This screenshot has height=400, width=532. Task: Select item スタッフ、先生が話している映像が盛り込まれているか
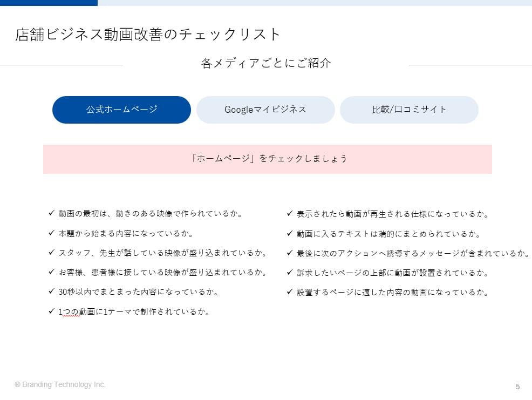click(162, 253)
